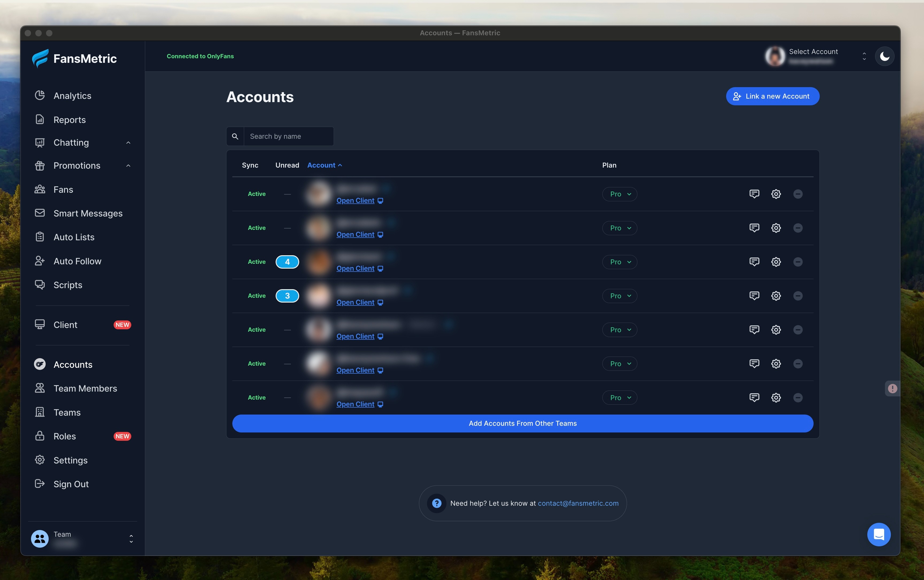Image resolution: width=924 pixels, height=580 pixels.
Task: Collapse the Promotions menu chevron
Action: [x=129, y=166]
